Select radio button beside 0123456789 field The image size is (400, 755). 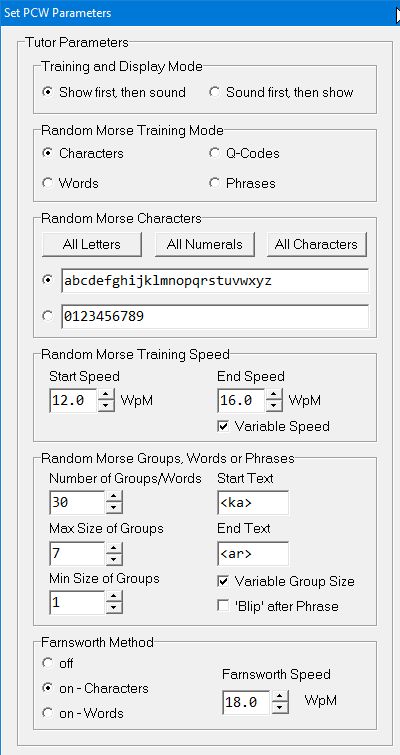(47, 316)
